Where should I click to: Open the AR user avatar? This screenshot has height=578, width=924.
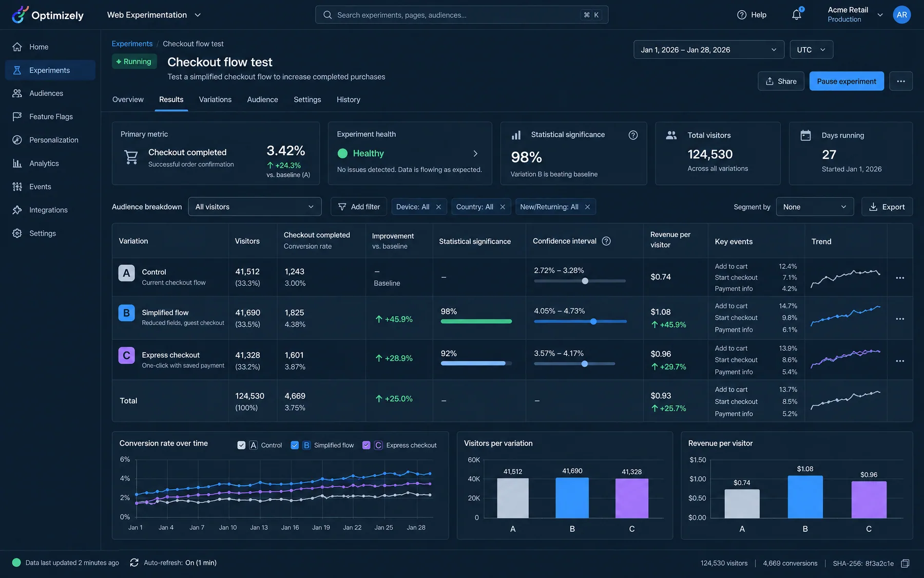(x=901, y=15)
